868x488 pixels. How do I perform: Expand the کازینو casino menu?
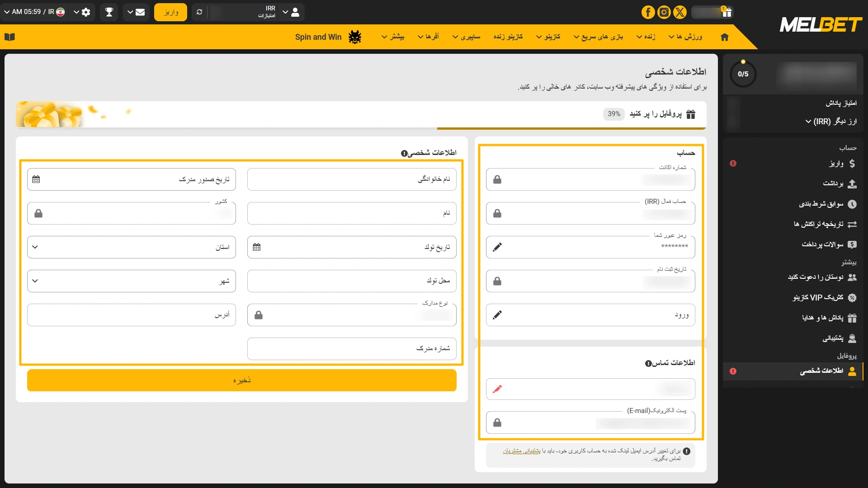(548, 37)
